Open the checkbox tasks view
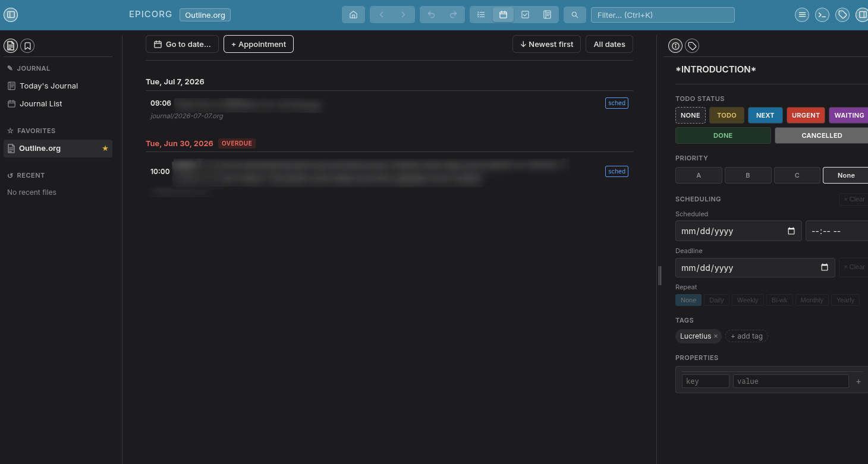The height and width of the screenshot is (464, 868). (525, 15)
